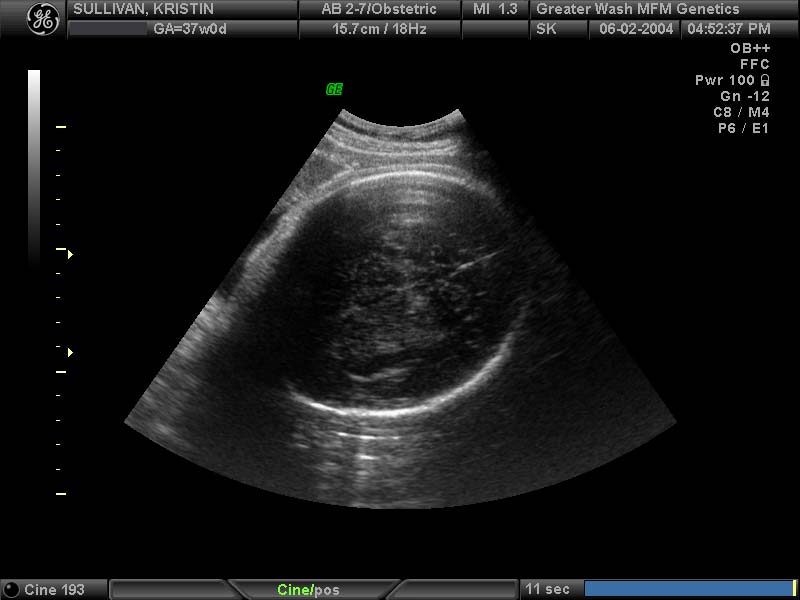Click the lock icon beside Pwr 100
800x600 pixels.
point(765,80)
